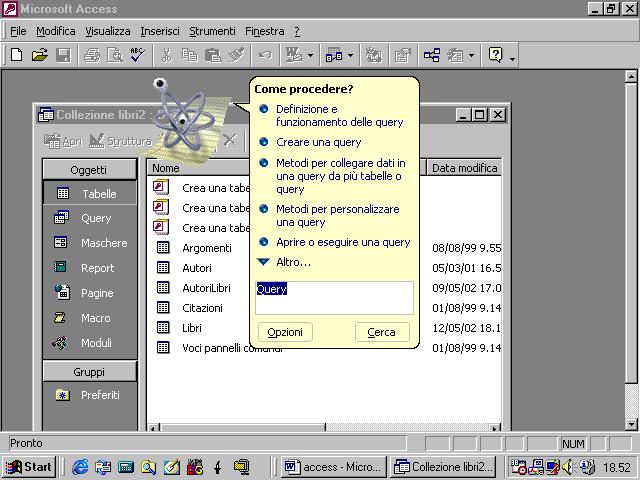
Task: Select the Voci pannelli comandi table
Action: click(x=216, y=348)
